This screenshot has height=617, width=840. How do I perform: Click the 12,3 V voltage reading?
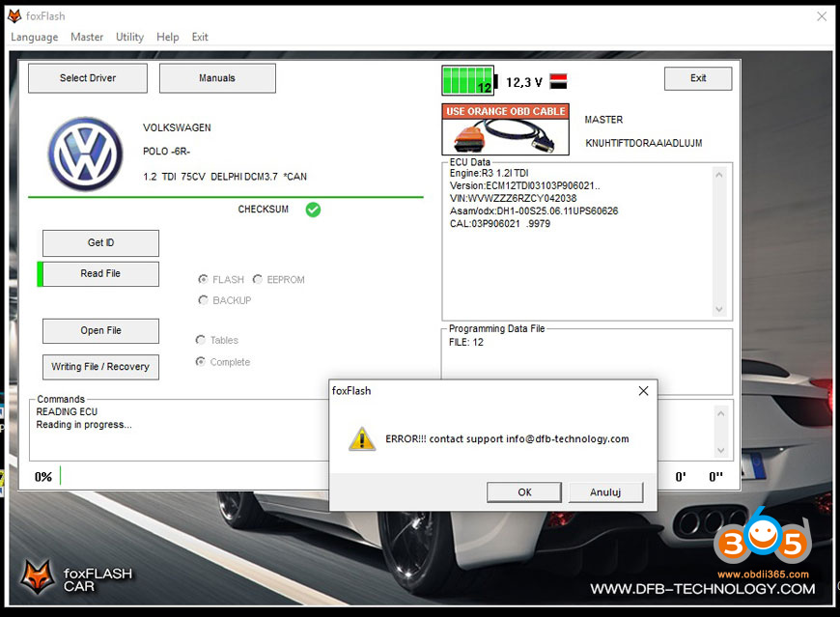click(524, 82)
